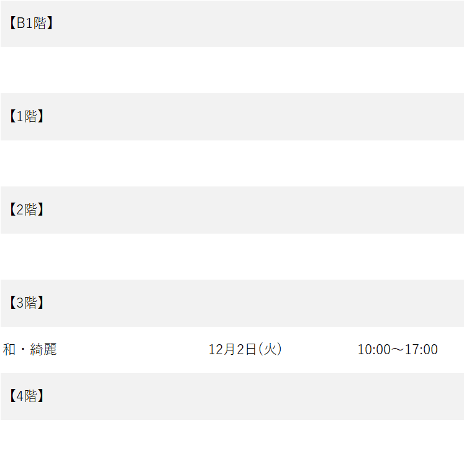Collapse the 【3階】 floor section header
Screen dimensions: 464x476
(x=232, y=303)
